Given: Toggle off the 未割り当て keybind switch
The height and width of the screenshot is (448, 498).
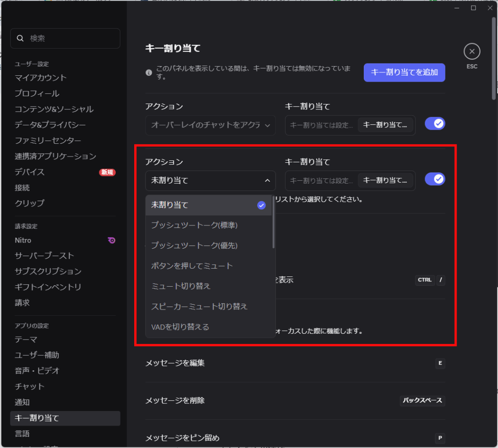Looking at the screenshot, I should coord(435,179).
